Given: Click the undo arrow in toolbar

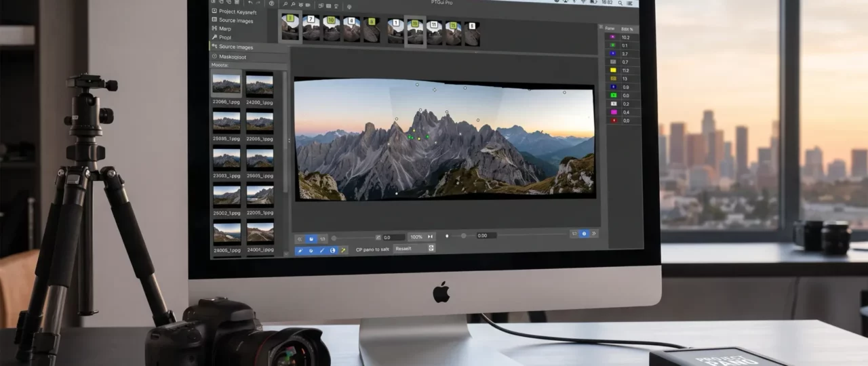Looking at the screenshot, I should pos(250,3).
